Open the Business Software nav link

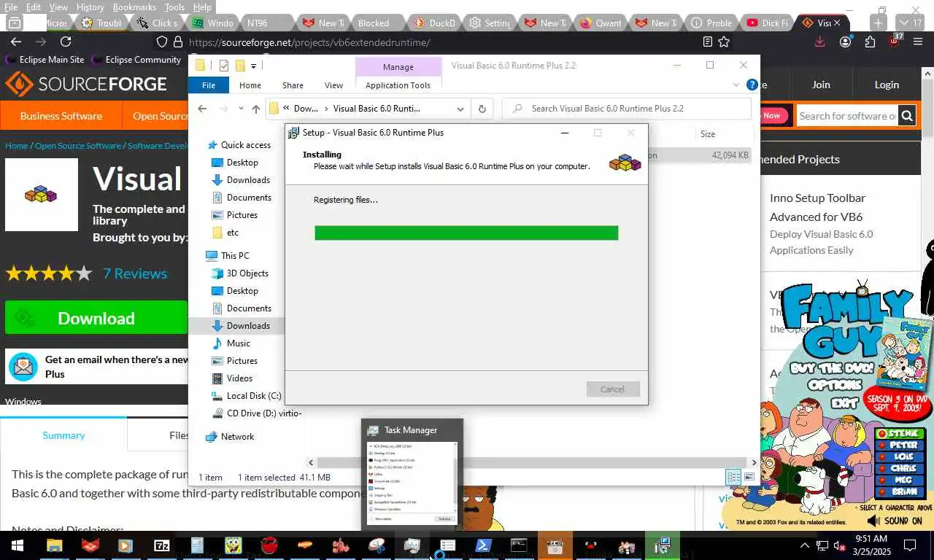[x=61, y=116]
